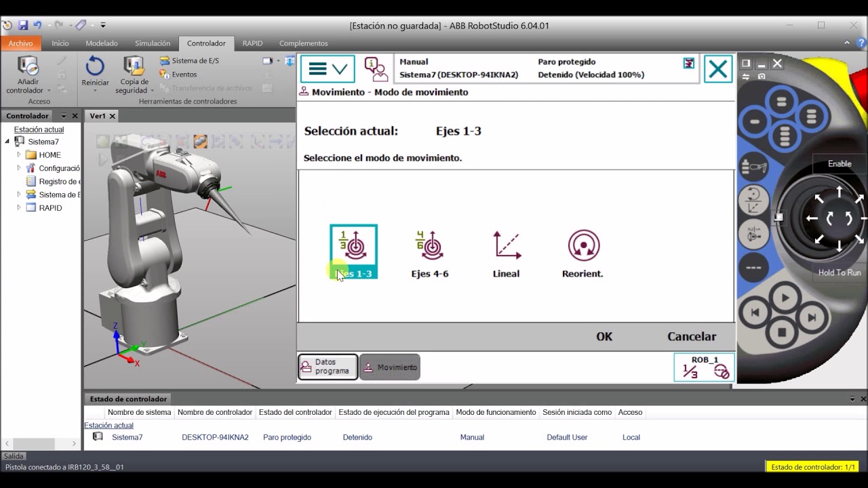The width and height of the screenshot is (868, 488).
Task: Confirm selection with OK
Action: pyautogui.click(x=604, y=337)
